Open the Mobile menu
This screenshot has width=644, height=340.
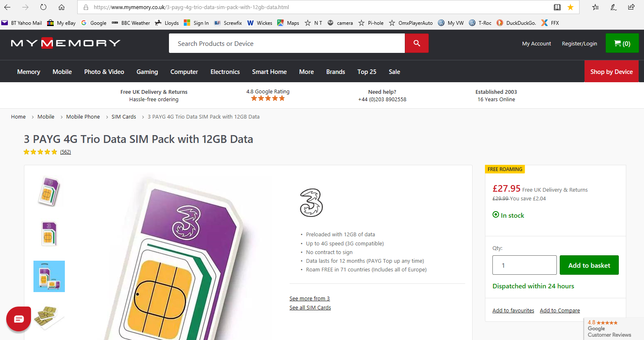(x=62, y=71)
